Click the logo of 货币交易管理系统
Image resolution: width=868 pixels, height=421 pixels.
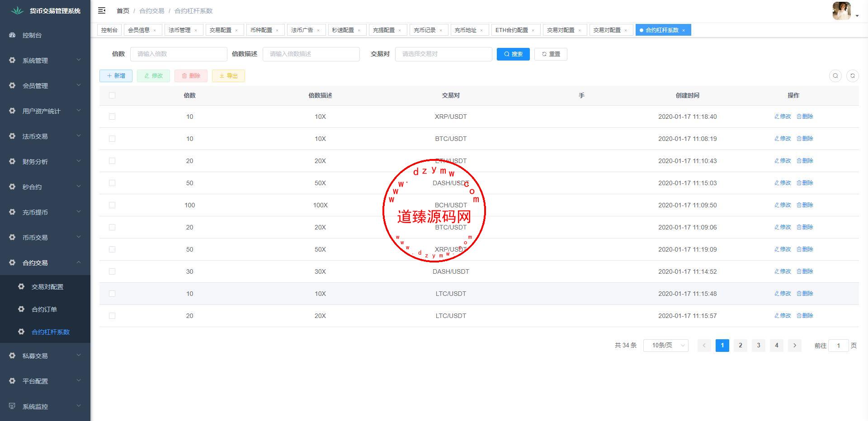tap(17, 10)
